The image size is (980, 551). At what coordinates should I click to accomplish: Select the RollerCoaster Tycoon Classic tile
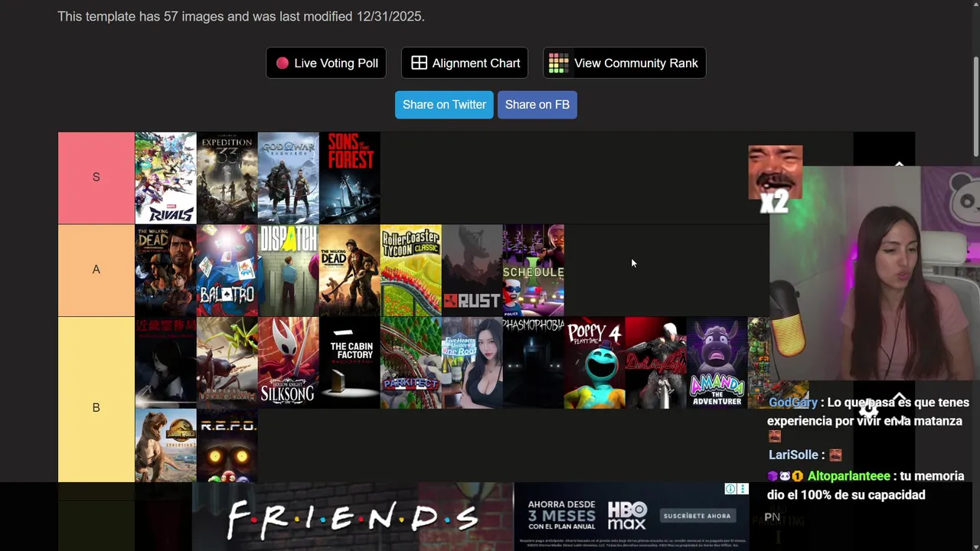pyautogui.click(x=411, y=270)
